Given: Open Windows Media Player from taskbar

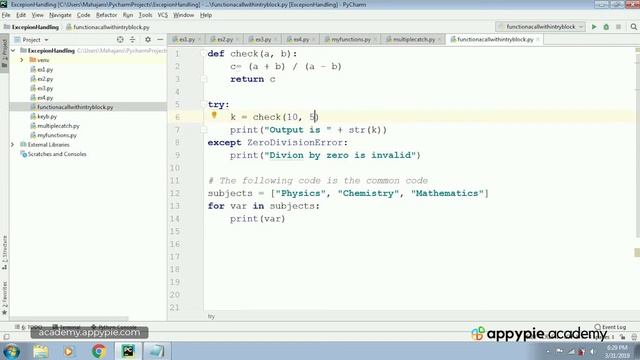Looking at the screenshot, I should (x=69, y=351).
